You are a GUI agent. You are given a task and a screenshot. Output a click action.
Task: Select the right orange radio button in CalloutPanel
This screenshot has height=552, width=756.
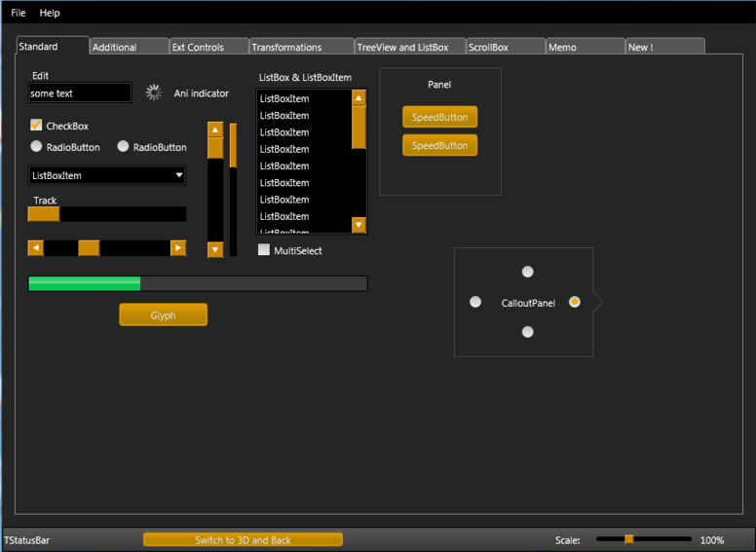coord(574,302)
